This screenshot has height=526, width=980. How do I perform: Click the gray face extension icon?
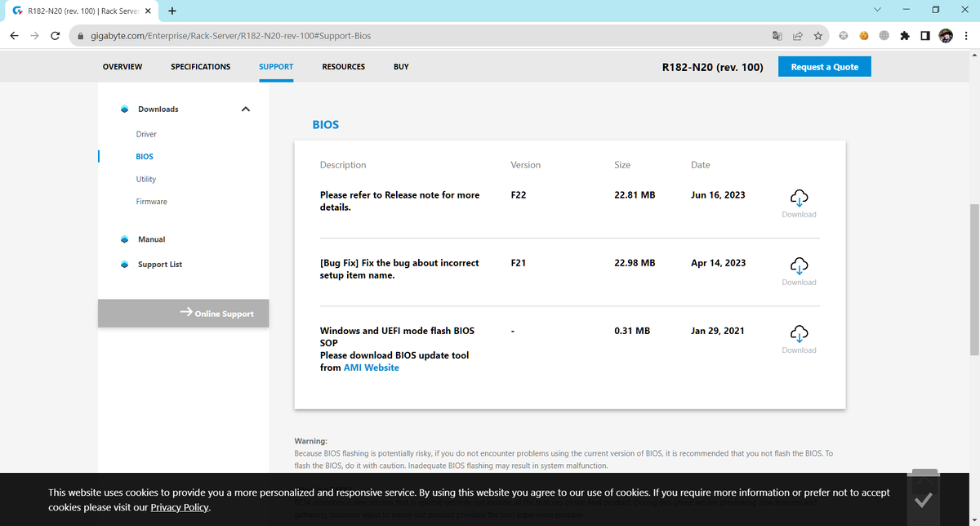844,36
